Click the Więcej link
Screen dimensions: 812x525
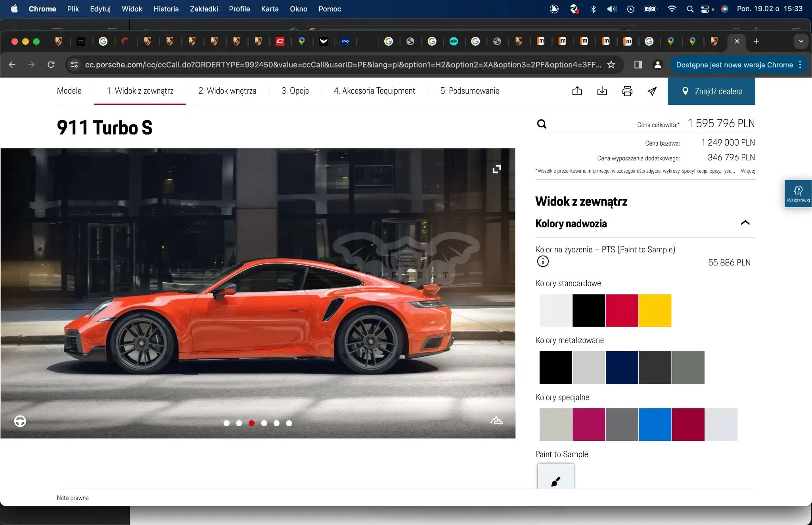point(748,171)
